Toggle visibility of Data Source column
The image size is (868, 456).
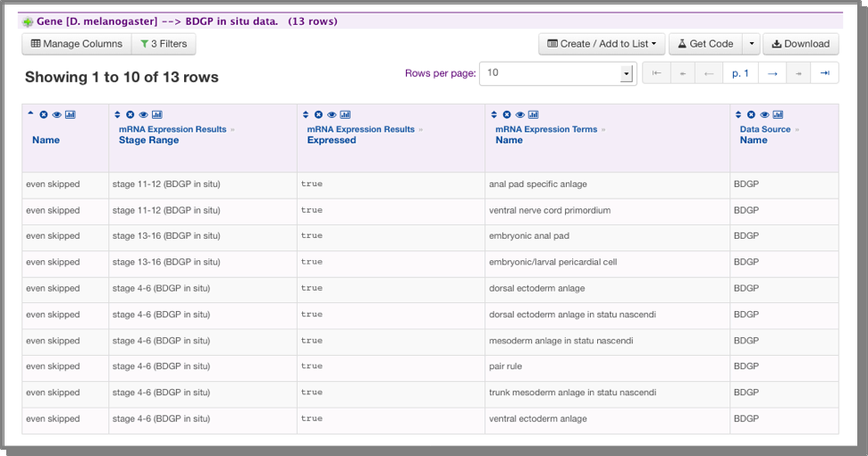coord(764,114)
